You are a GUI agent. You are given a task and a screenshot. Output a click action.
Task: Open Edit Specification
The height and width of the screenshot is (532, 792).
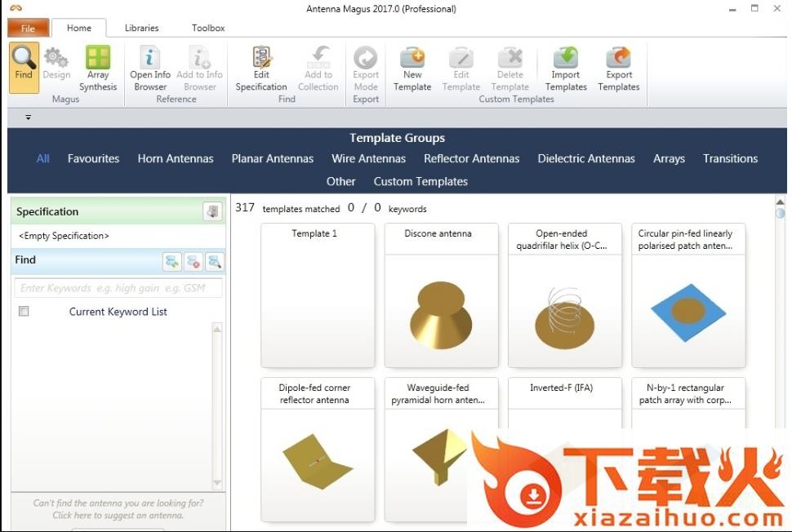tap(261, 69)
